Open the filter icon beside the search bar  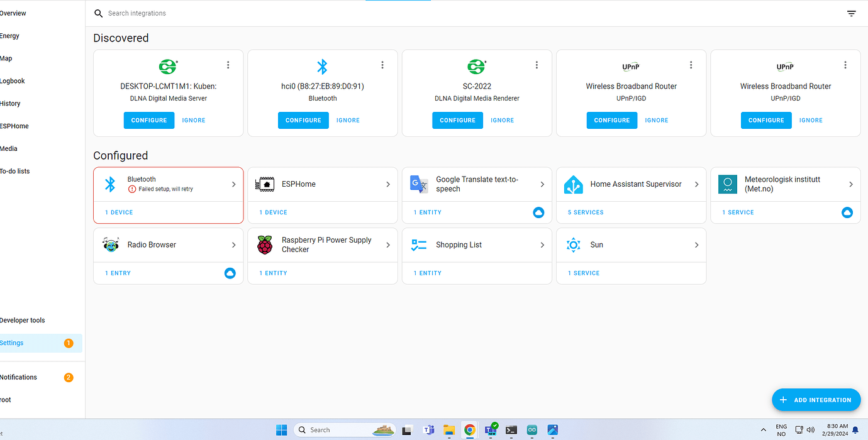pyautogui.click(x=851, y=13)
